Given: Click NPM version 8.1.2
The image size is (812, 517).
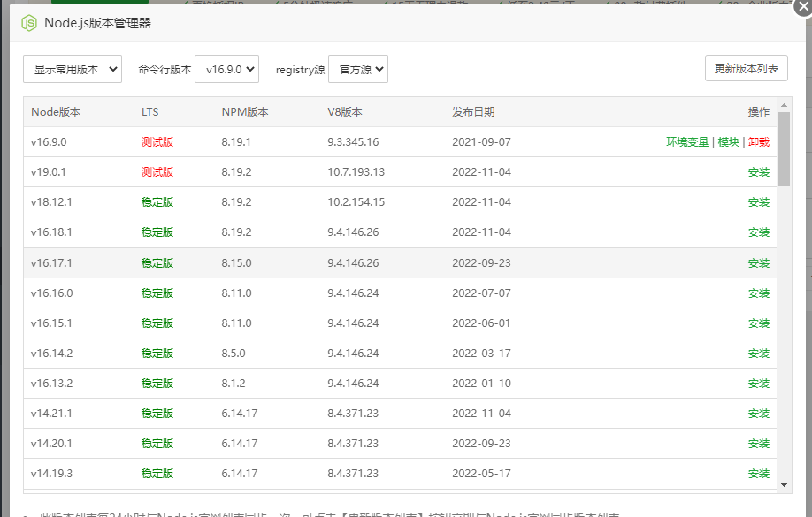Looking at the screenshot, I should 234,383.
